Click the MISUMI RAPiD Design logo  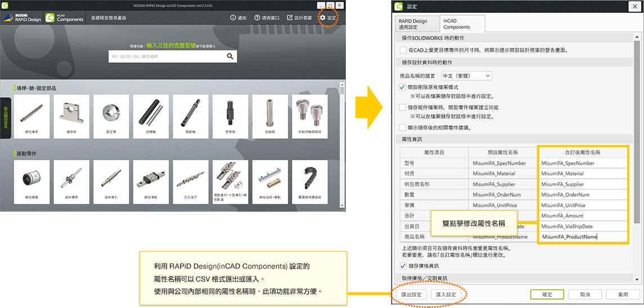(x=22, y=19)
